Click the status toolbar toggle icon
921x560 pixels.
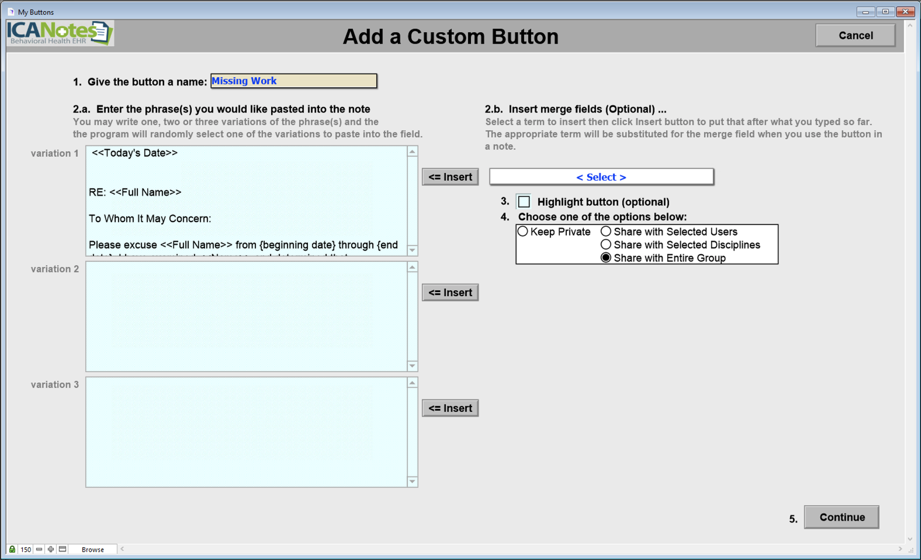[x=63, y=549]
